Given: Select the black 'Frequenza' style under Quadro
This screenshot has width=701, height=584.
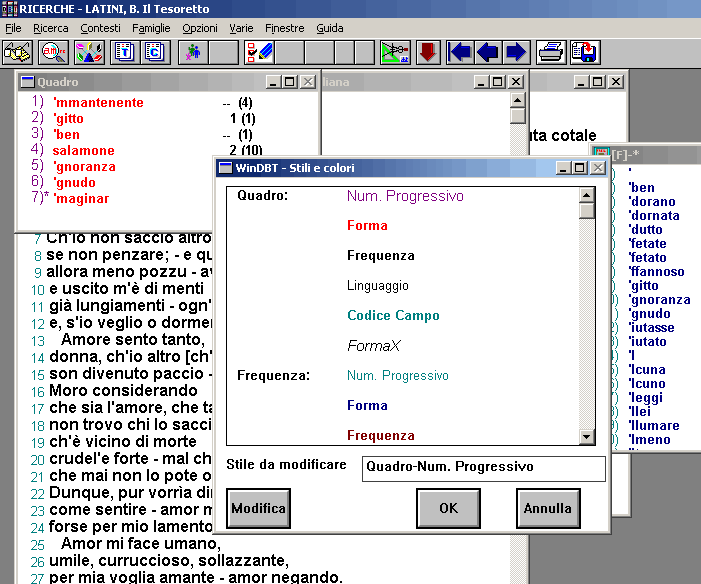Looking at the screenshot, I should (x=381, y=255).
